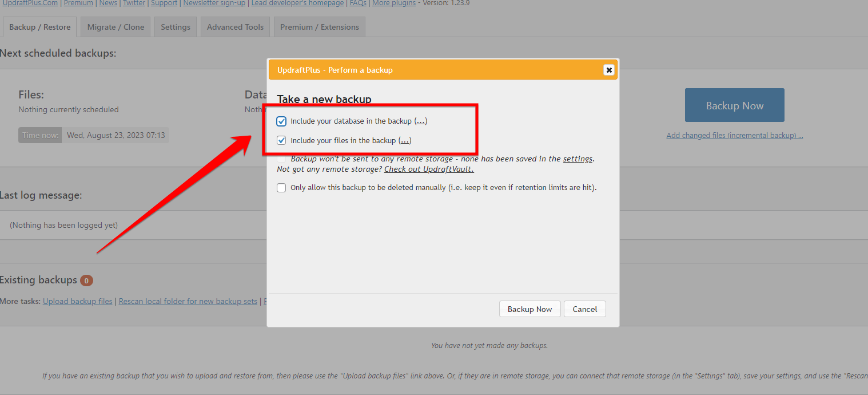The image size is (868, 395).
Task: Toggle the include database in backup checkbox
Action: [281, 121]
